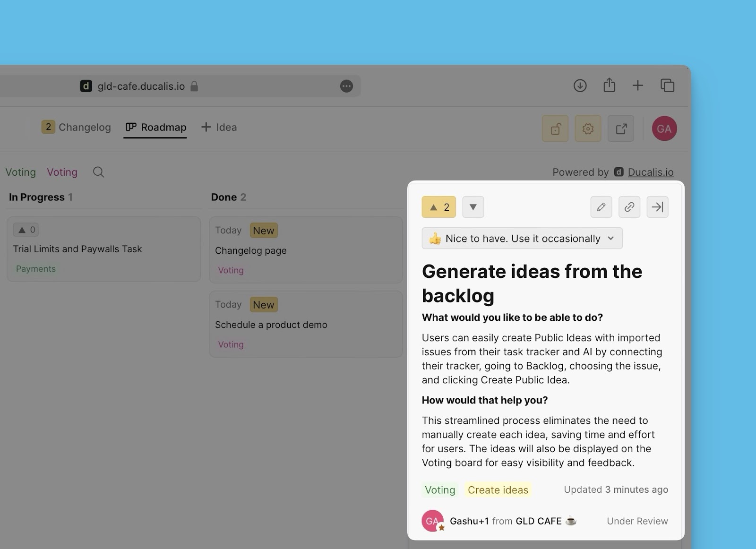Click the unlock padlock icon button
The height and width of the screenshot is (549, 756).
(x=555, y=129)
